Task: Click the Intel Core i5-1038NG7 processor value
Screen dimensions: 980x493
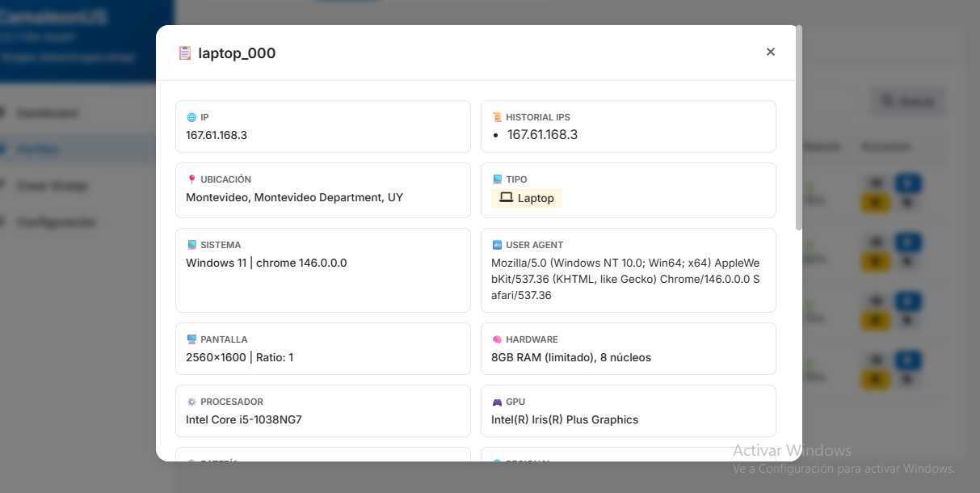Action: [243, 419]
